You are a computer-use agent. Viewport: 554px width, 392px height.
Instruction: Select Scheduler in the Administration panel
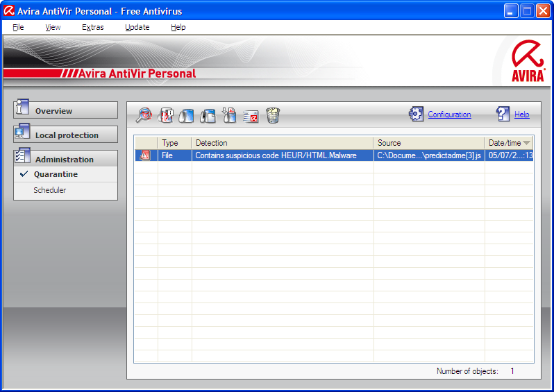pos(50,190)
